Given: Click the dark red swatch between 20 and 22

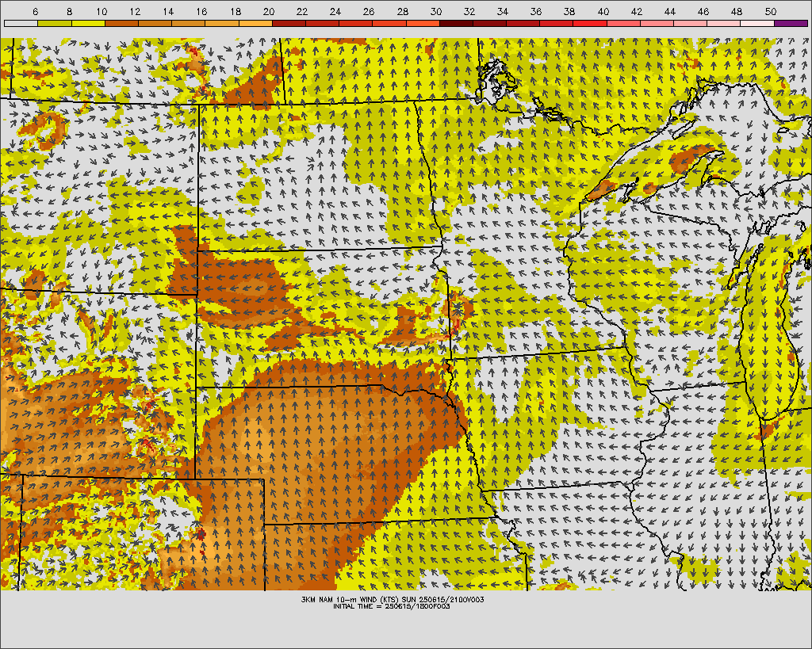Looking at the screenshot, I should coord(289,23).
